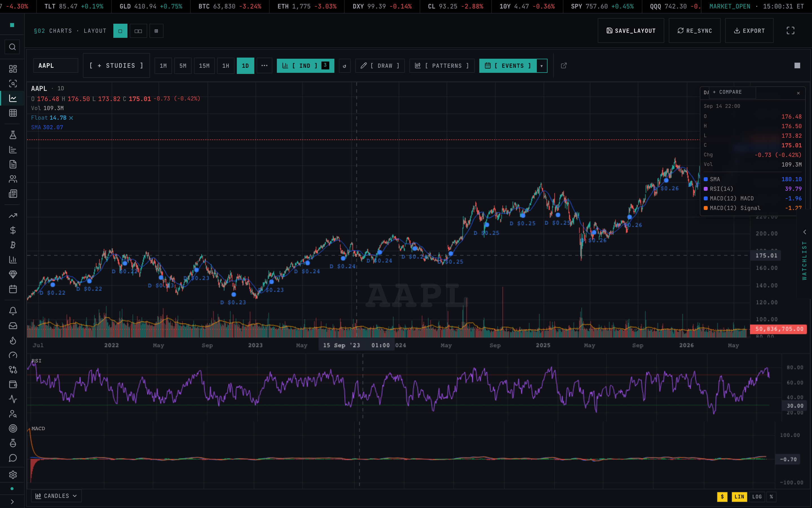812x508 pixels.
Task: Toggle the IND indicators button
Action: click(305, 66)
